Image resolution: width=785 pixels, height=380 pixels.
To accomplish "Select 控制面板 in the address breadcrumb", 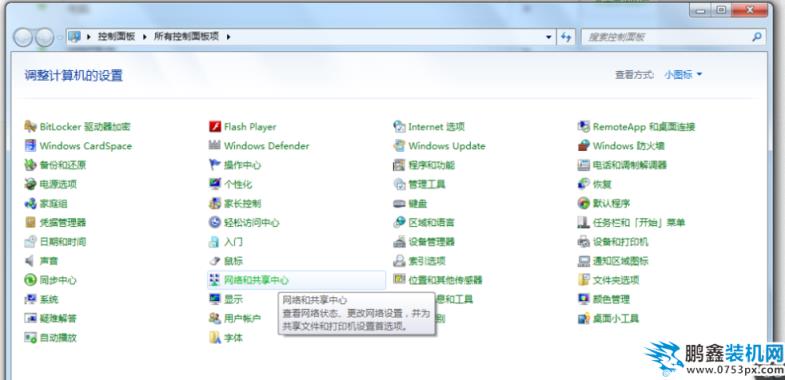I will pyautogui.click(x=116, y=37).
